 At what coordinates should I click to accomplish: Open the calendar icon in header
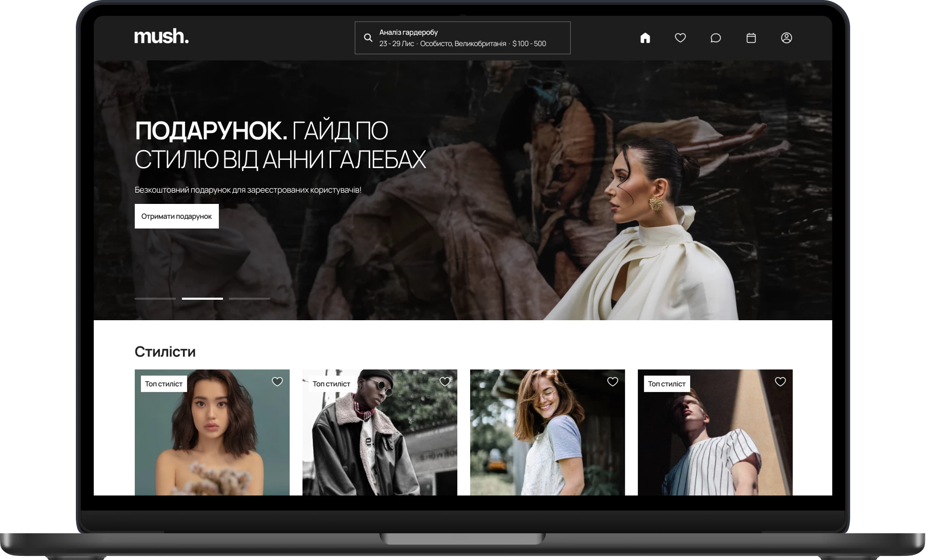pyautogui.click(x=751, y=38)
